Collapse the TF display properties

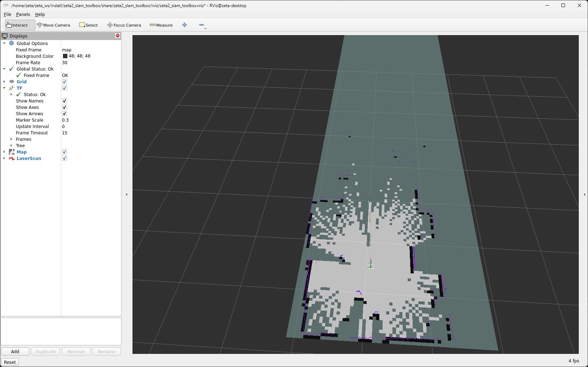pyautogui.click(x=4, y=88)
